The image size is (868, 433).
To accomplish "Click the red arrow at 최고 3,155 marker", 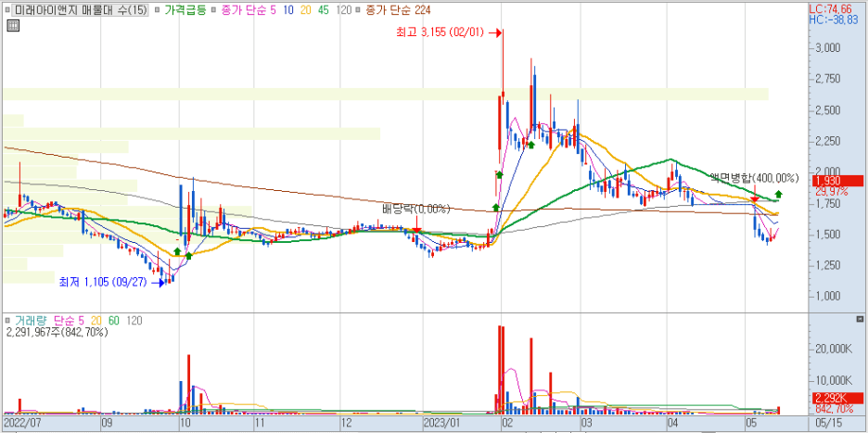I will pyautogui.click(x=497, y=32).
